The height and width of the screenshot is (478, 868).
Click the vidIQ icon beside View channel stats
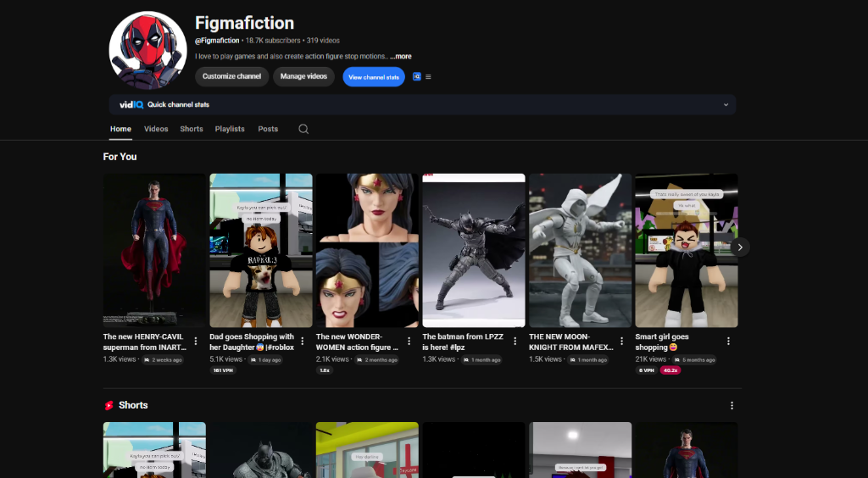tap(417, 77)
